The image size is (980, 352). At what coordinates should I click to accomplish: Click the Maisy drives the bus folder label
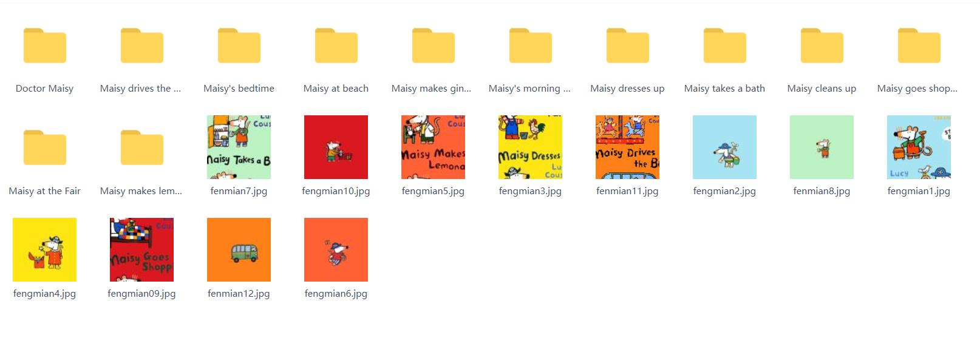140,89
